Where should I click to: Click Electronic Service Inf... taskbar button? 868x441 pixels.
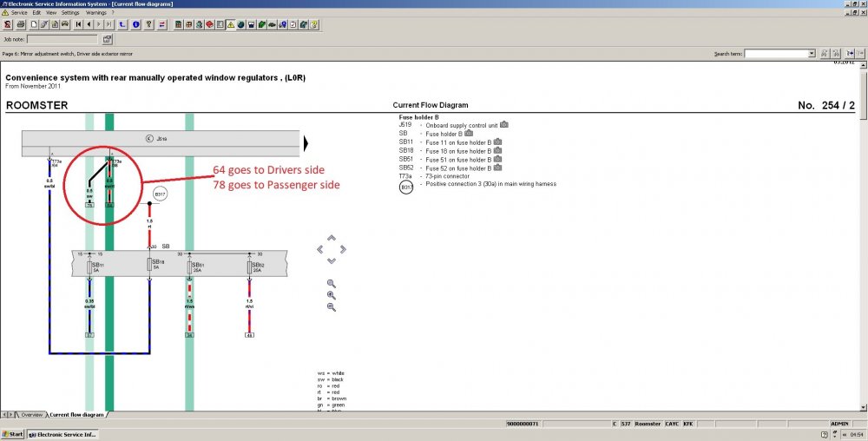point(62,434)
